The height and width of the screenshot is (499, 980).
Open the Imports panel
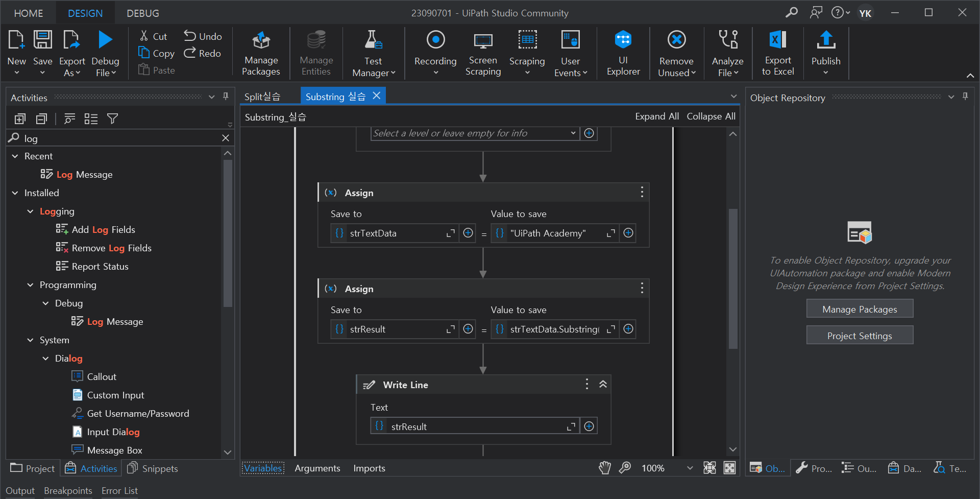pos(369,468)
